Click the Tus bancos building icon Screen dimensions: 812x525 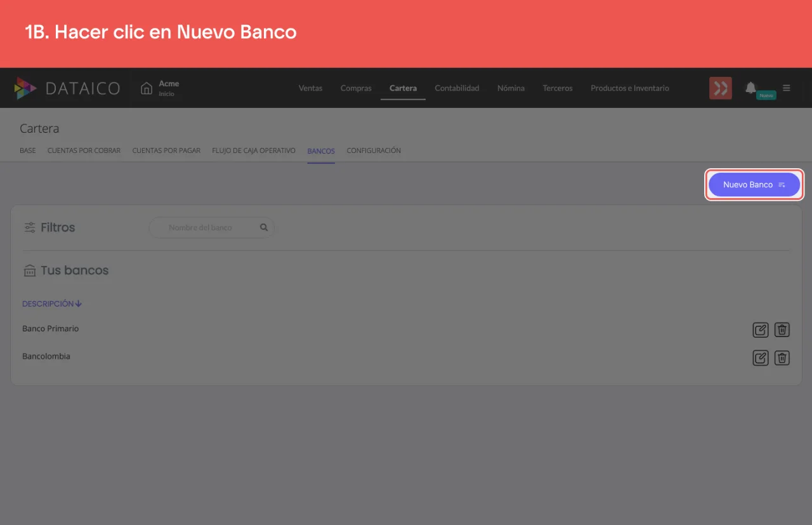(30, 270)
